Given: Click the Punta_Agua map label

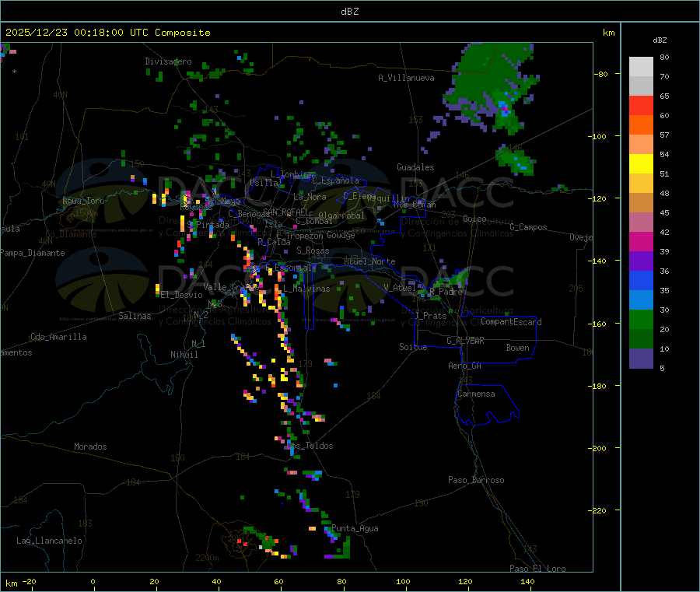Looking at the screenshot, I should 355,528.
